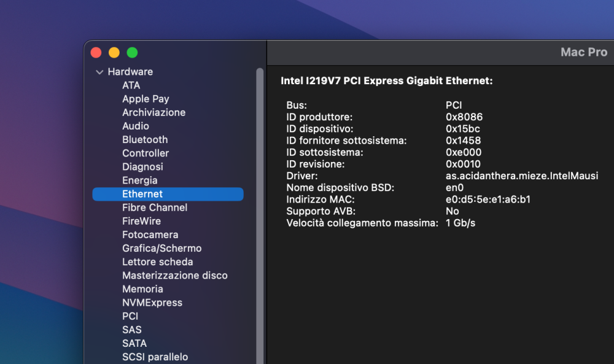Click the ID sottosistema value 0xe000
The width and height of the screenshot is (614, 364).
pyautogui.click(x=464, y=152)
